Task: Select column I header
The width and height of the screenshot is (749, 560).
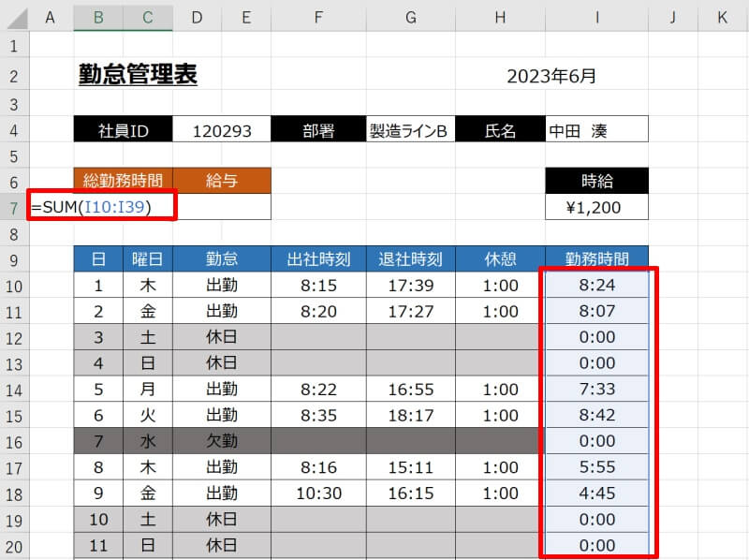Action: (596, 18)
